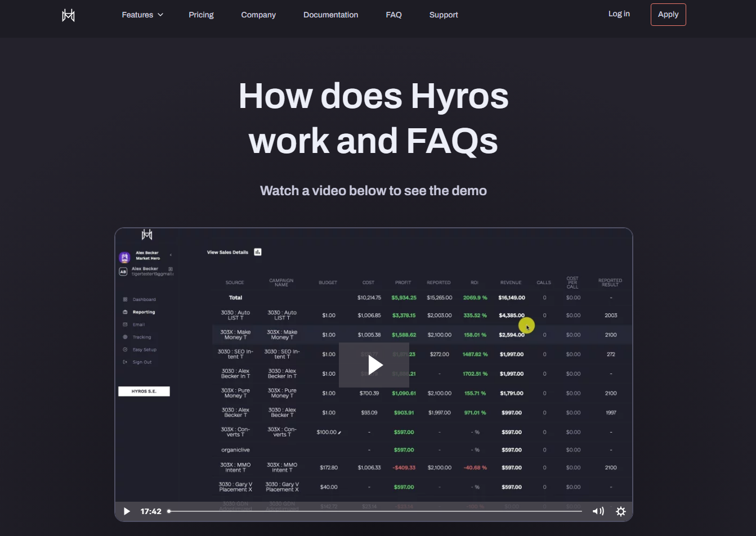This screenshot has height=536, width=756.
Task: Click the $100.00 budget edit cell
Action: (x=329, y=432)
